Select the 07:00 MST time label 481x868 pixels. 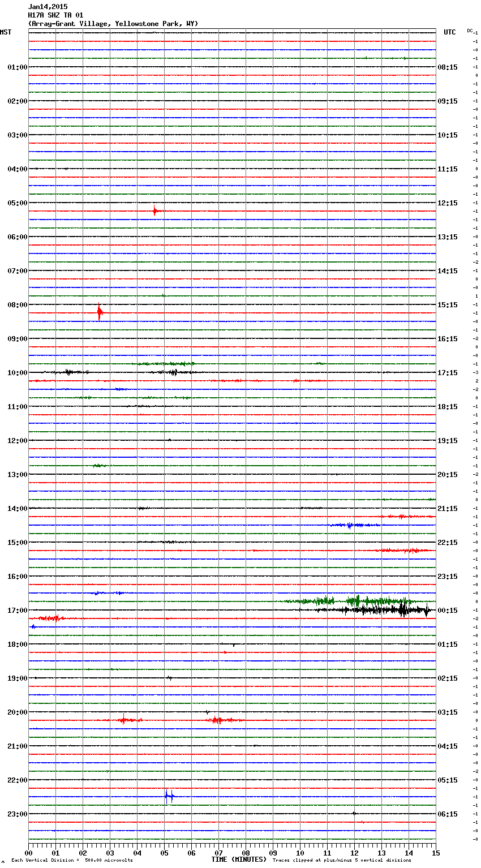(x=17, y=271)
